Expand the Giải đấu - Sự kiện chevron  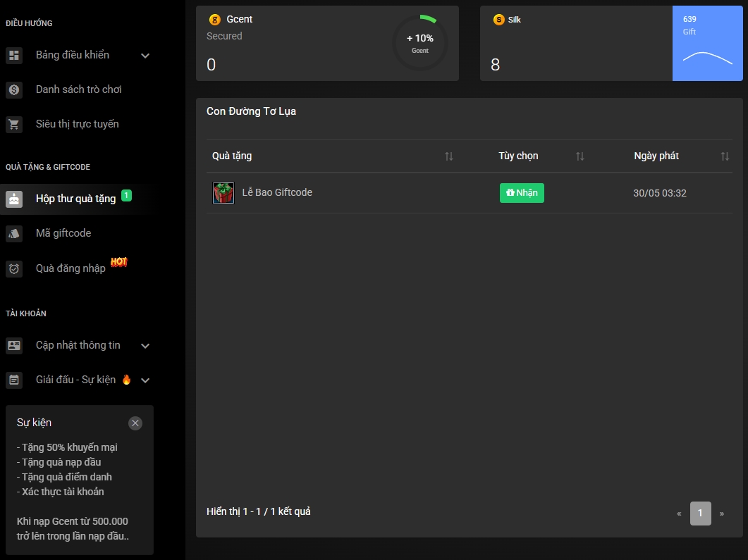pos(145,380)
